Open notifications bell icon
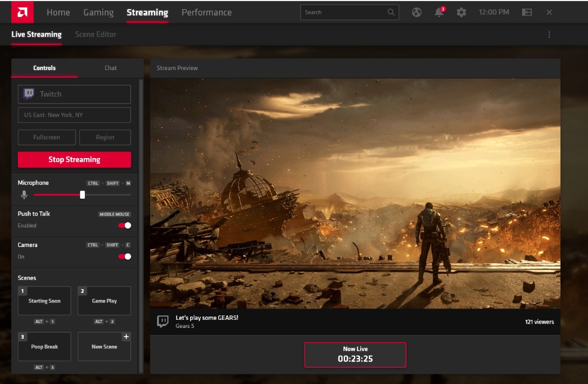 click(439, 12)
